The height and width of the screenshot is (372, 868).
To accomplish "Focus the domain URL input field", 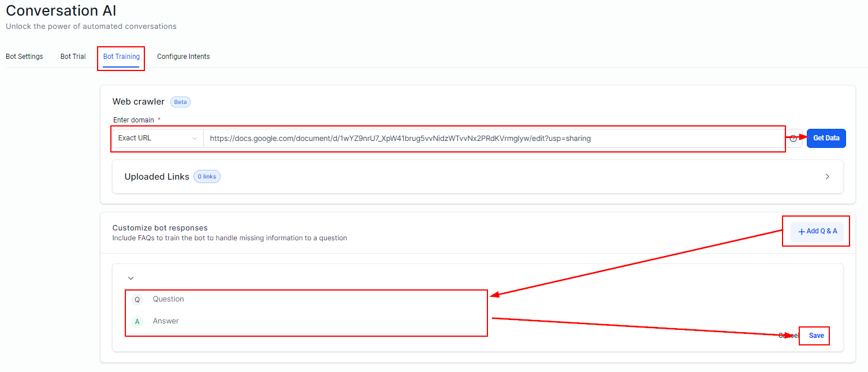I will pos(491,139).
